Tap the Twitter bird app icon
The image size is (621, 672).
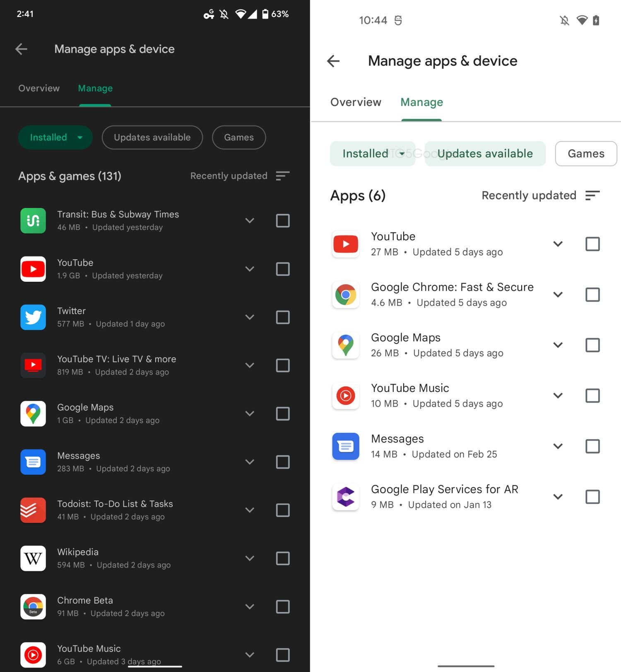[33, 317]
